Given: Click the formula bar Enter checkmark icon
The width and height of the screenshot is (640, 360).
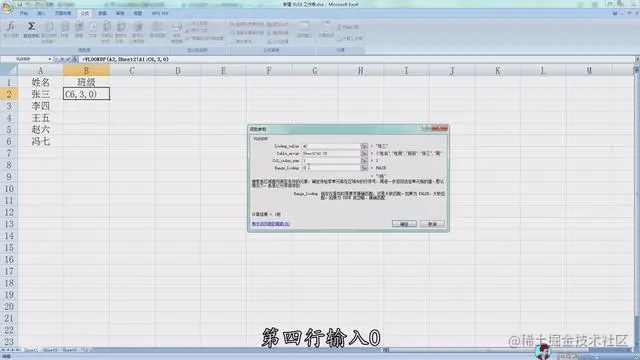Looking at the screenshot, I should pyautogui.click(x=69, y=59).
